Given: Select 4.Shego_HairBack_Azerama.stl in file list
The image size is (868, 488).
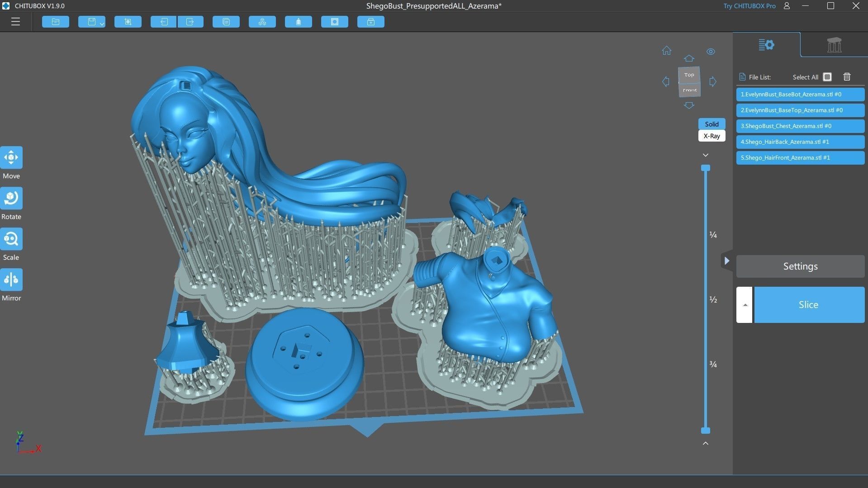Looking at the screenshot, I should [x=800, y=142].
